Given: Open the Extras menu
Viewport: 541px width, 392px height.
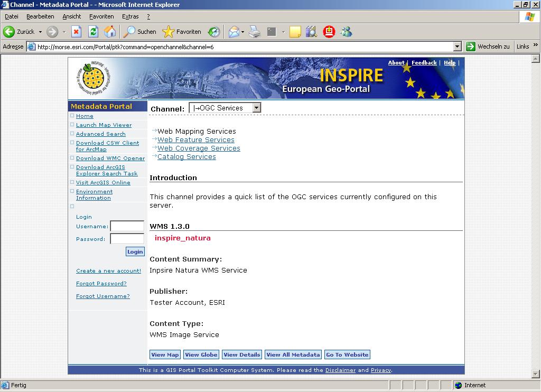Looking at the screenshot, I should (130, 16).
